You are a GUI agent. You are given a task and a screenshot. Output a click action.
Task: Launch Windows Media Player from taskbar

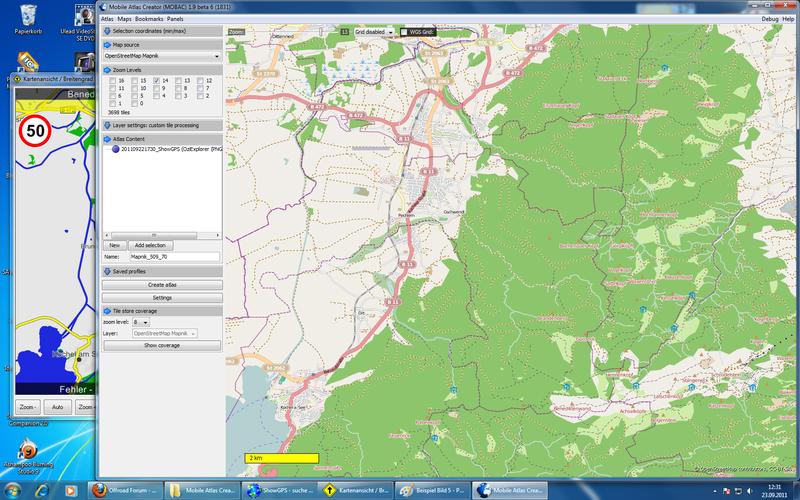tap(70, 491)
